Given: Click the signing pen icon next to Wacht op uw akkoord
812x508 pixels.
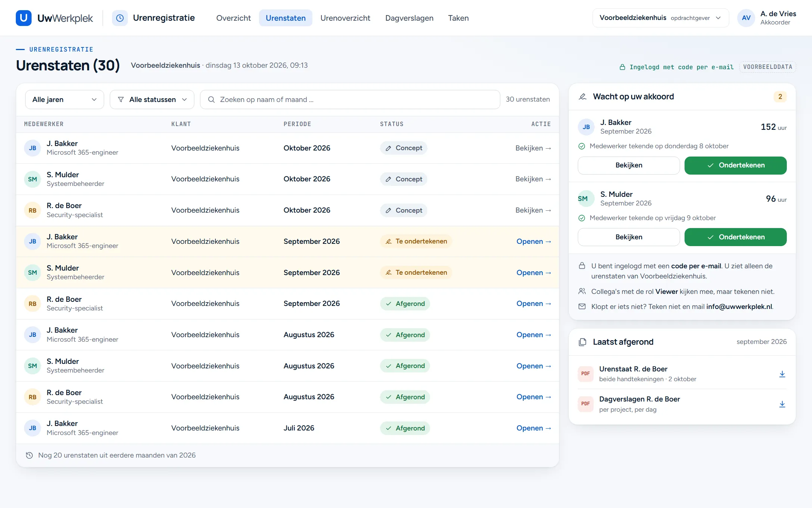Looking at the screenshot, I should 583,97.
